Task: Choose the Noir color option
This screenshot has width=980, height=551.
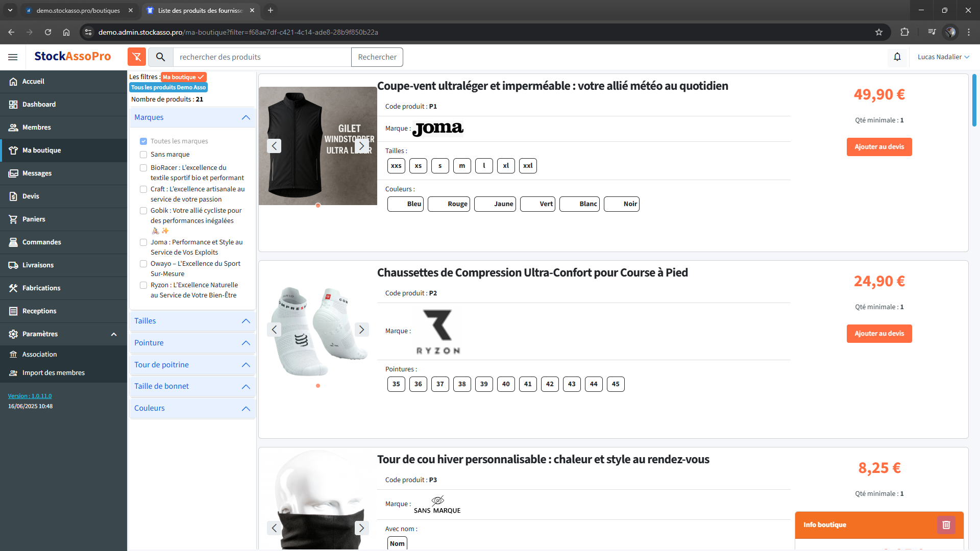Action: [x=621, y=204]
